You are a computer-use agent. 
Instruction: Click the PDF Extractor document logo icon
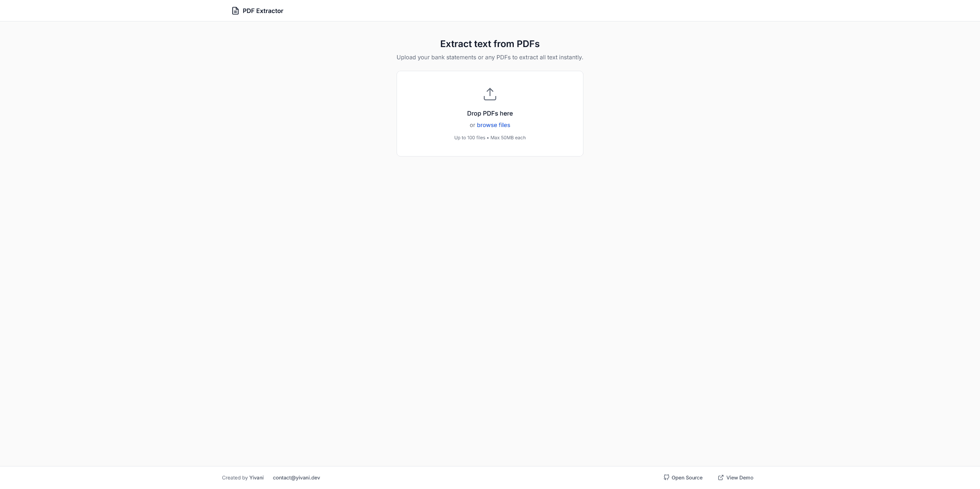point(235,11)
